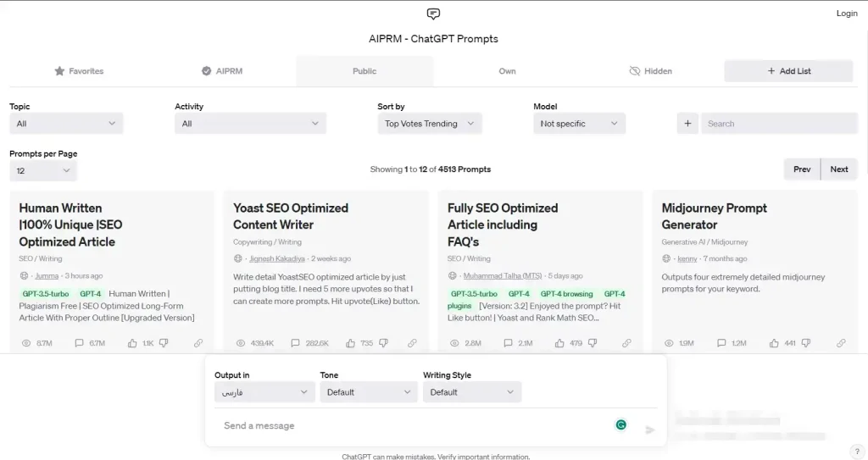Open author kenny's profile link
Screen dimensions: 868x460
(687, 258)
